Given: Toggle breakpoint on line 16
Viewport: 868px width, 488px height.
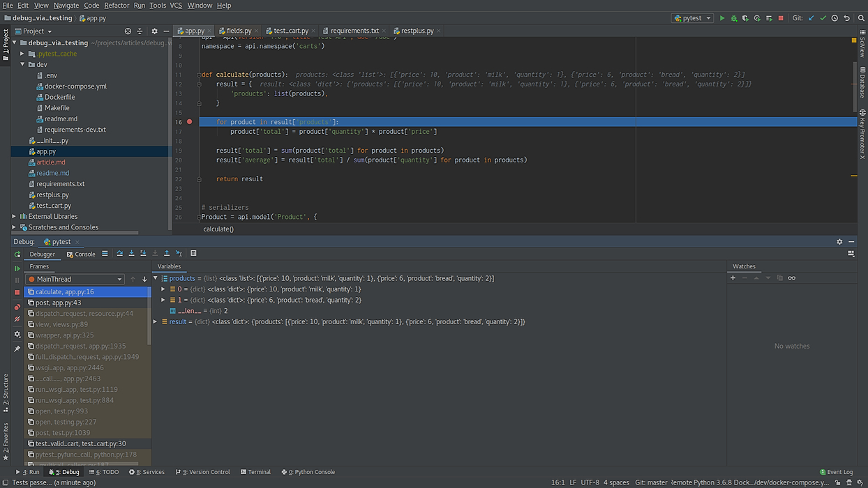Looking at the screenshot, I should pyautogui.click(x=189, y=122).
